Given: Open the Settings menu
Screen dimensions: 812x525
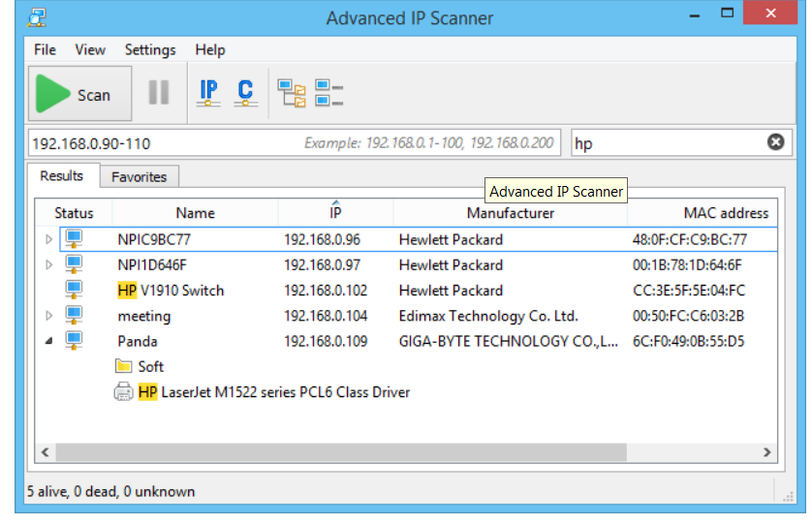Looking at the screenshot, I should coord(150,49).
